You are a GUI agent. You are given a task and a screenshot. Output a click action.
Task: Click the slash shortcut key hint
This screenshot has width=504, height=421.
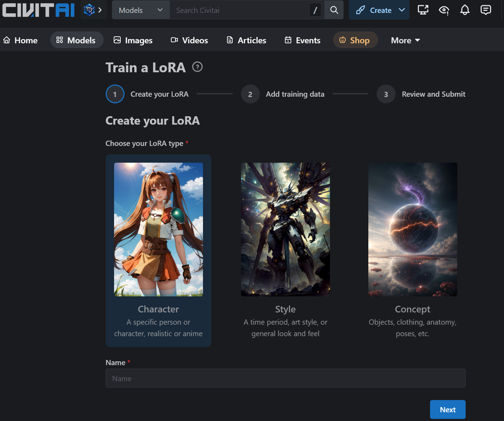[x=315, y=10]
